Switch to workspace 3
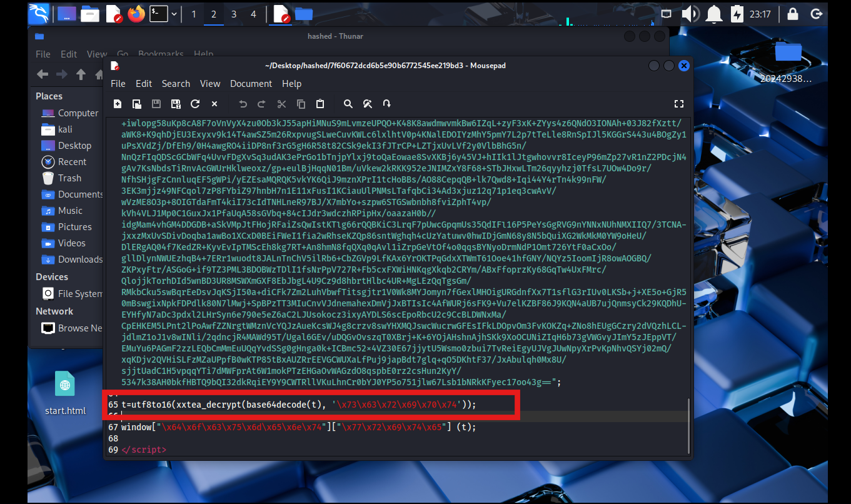851x504 pixels. pyautogui.click(x=233, y=14)
